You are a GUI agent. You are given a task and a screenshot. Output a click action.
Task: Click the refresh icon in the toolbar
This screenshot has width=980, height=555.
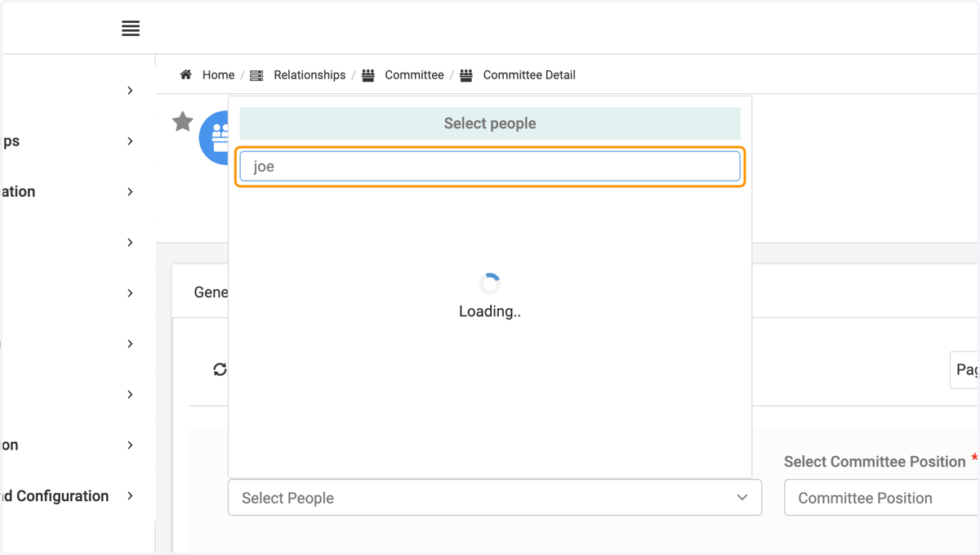click(x=220, y=369)
